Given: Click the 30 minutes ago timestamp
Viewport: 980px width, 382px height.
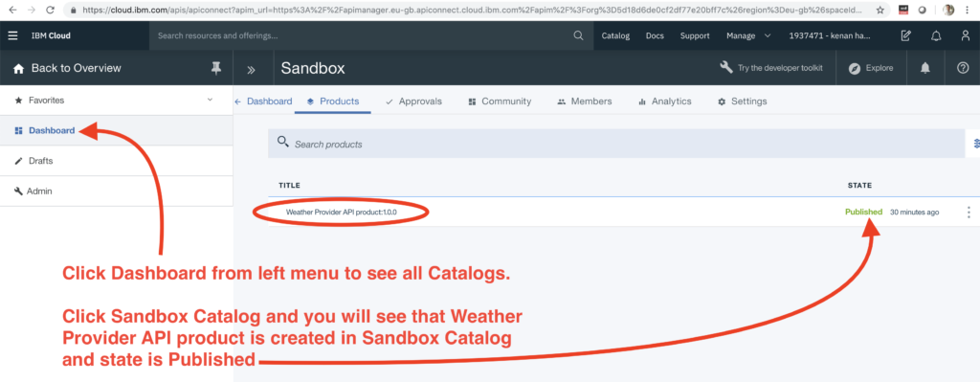Looking at the screenshot, I should pyautogui.click(x=914, y=212).
